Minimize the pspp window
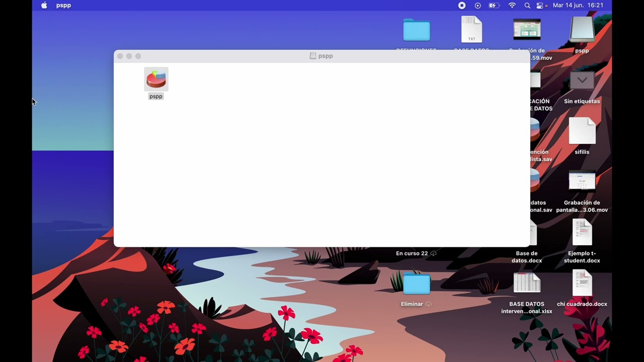 point(129,56)
